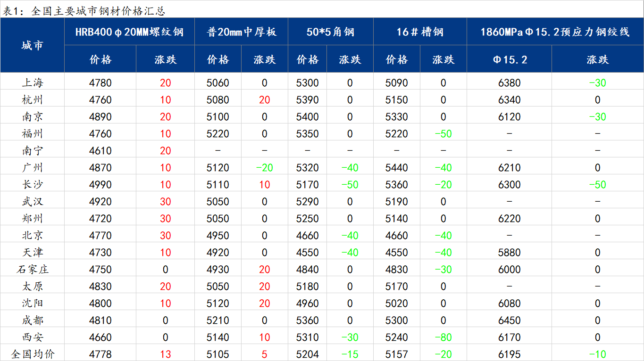Select the 太原 city cell
Screen dimensions: 644x361
[32, 287]
